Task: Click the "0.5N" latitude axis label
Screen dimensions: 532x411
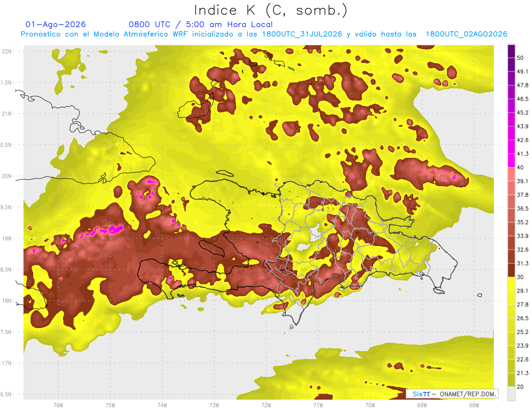Action: (6, 145)
